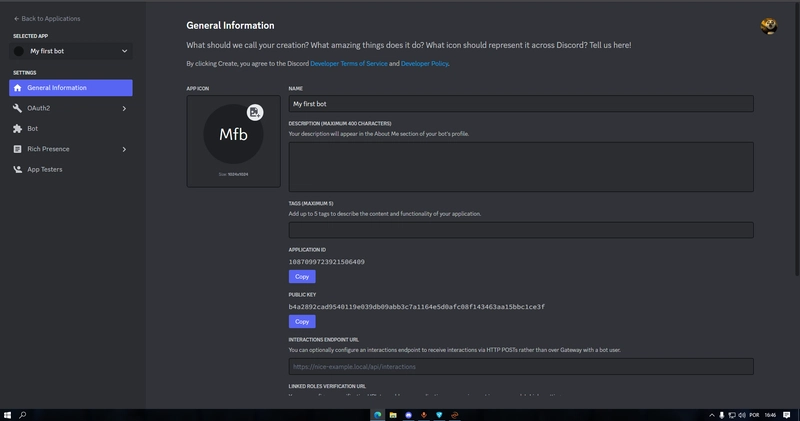
Task: Select General Information in settings sidebar
Action: 71,88
